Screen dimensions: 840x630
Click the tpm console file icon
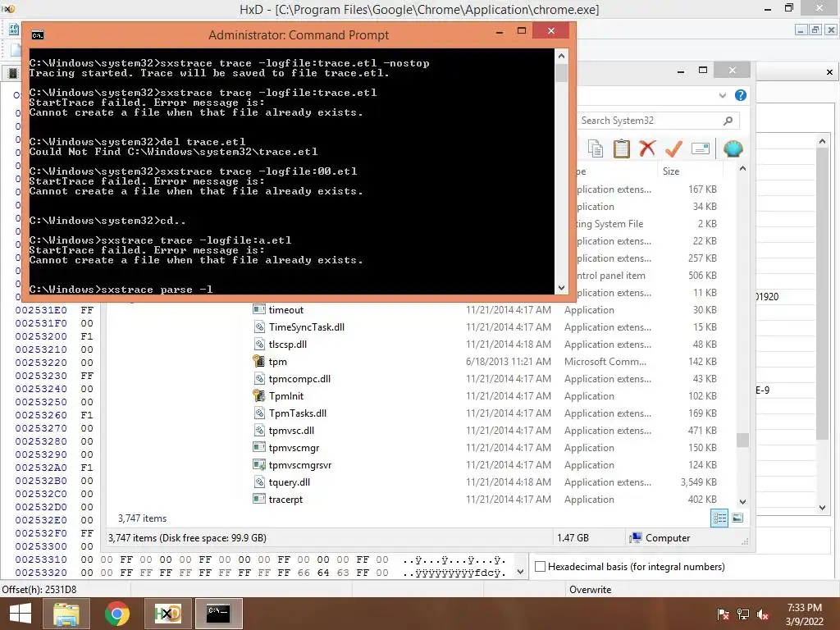click(259, 361)
